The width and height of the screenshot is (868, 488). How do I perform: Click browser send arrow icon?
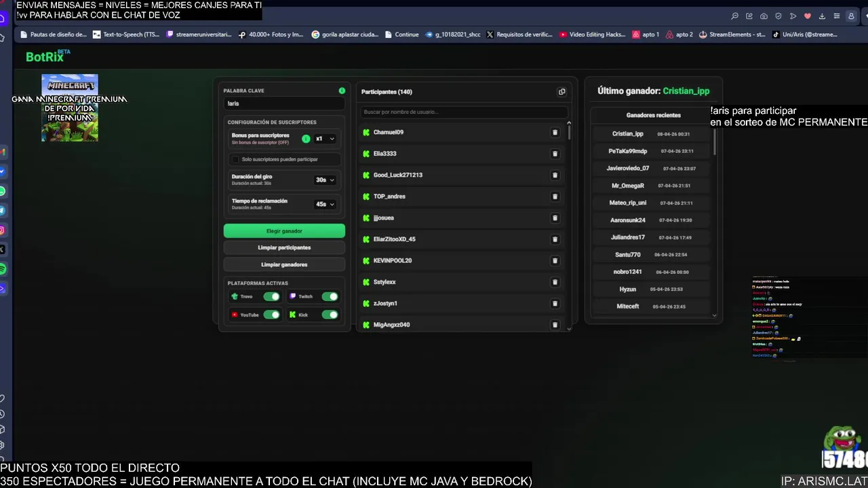point(793,16)
